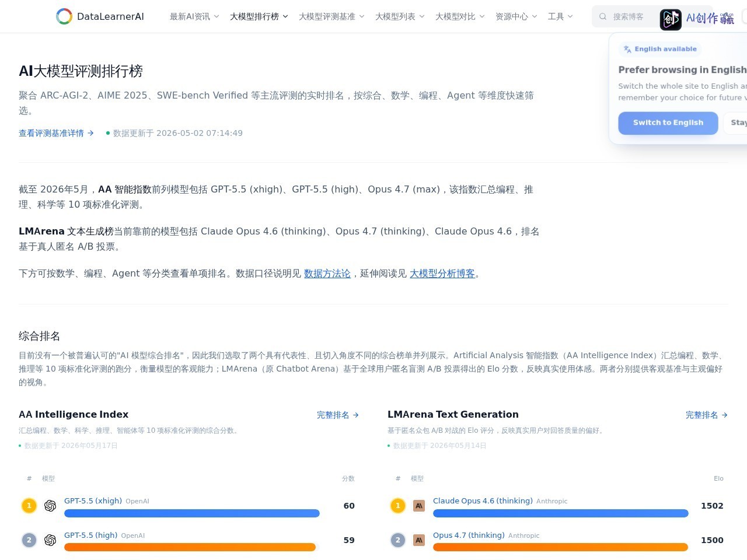Expand the 工具 dropdown menu

[560, 16]
